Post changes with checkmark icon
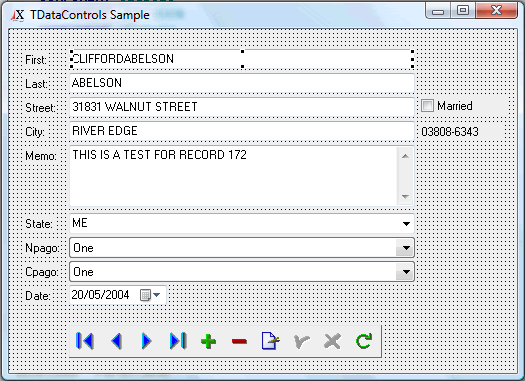The height and width of the screenshot is (381, 525). click(301, 341)
